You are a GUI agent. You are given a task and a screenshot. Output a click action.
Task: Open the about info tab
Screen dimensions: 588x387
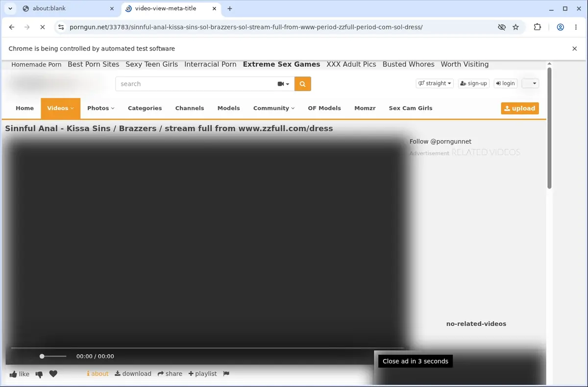click(x=98, y=374)
